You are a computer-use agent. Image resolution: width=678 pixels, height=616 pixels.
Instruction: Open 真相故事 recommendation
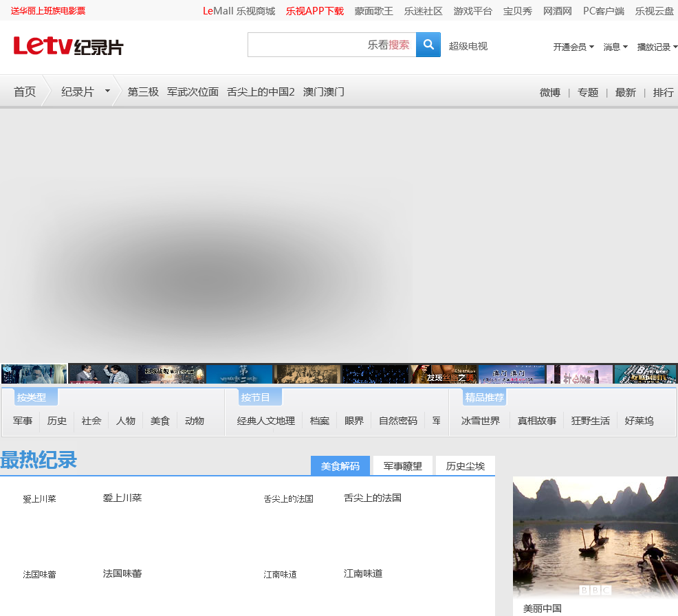536,421
